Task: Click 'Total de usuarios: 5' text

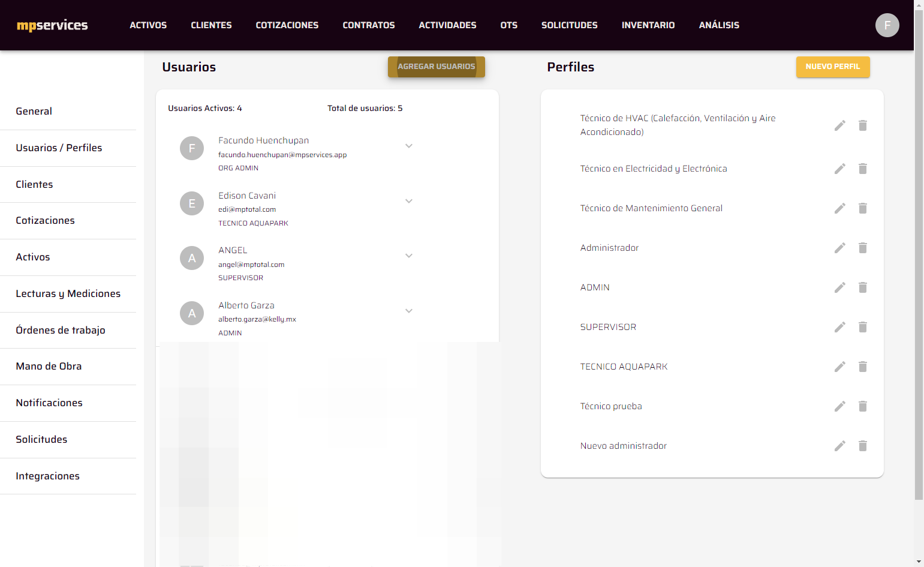Action: pos(365,109)
